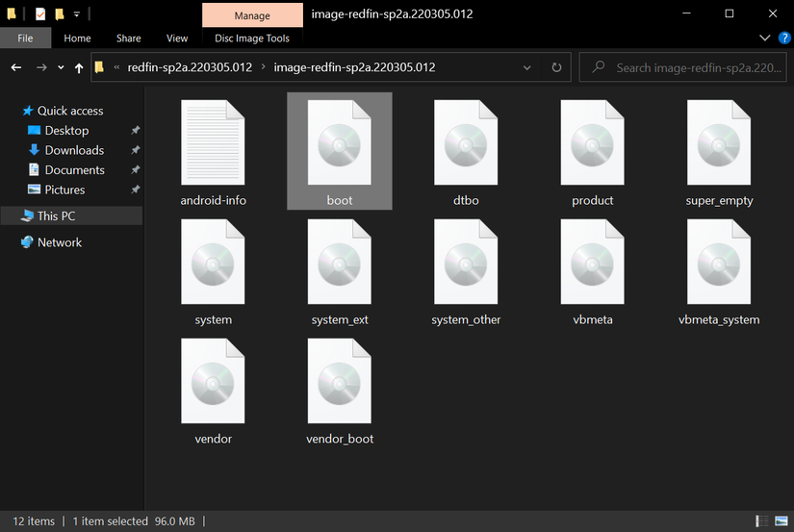The image size is (794, 532).
Task: Open recent locations dropdown arrow
Action: pos(61,67)
